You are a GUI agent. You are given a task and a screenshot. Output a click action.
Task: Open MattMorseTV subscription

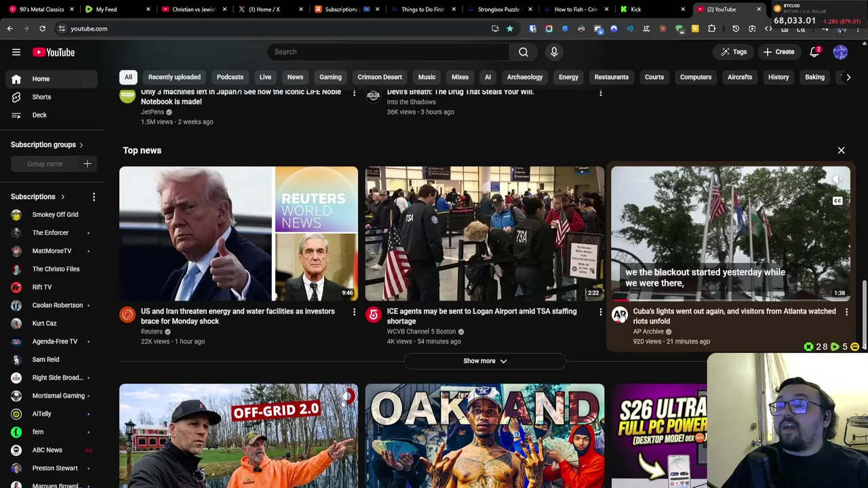click(52, 251)
